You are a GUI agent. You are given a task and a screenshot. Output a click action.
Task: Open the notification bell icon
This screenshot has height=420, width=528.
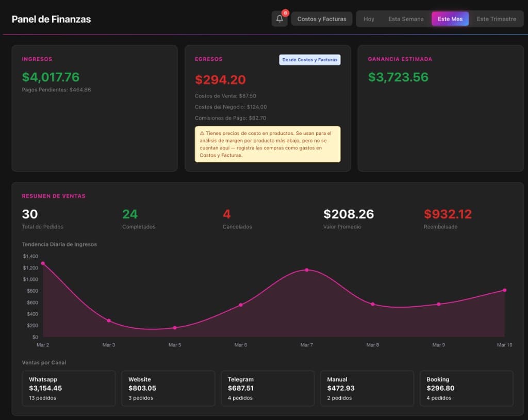(279, 19)
